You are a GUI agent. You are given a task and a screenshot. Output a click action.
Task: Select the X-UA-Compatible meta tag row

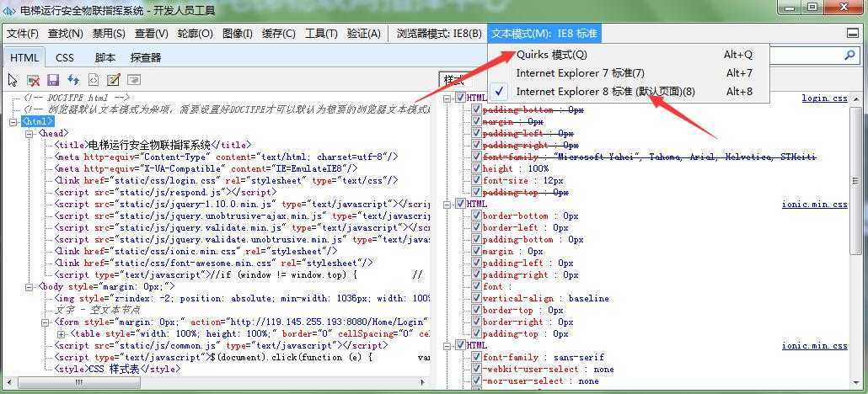coord(206,168)
